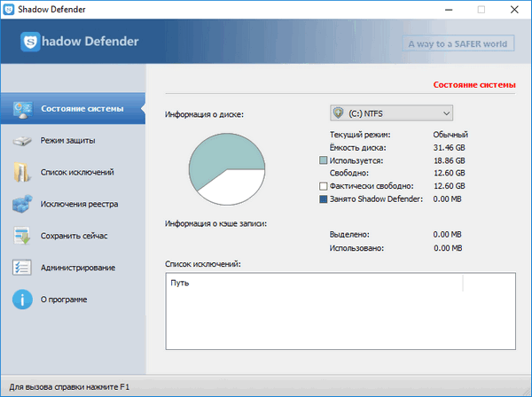This screenshot has height=397, width=532.
Task: Click the Сохранить сейчас label
Action: [x=74, y=236]
